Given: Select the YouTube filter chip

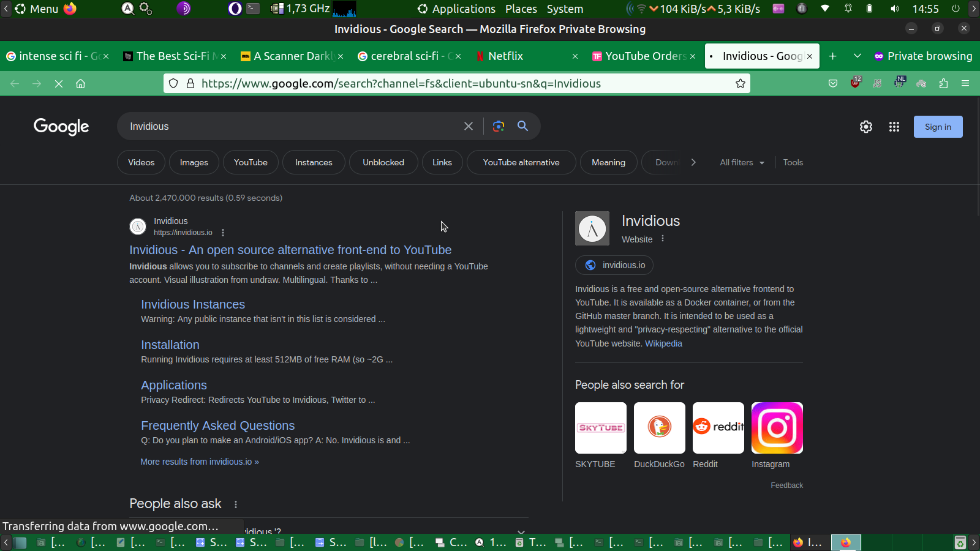Looking at the screenshot, I should [251, 162].
